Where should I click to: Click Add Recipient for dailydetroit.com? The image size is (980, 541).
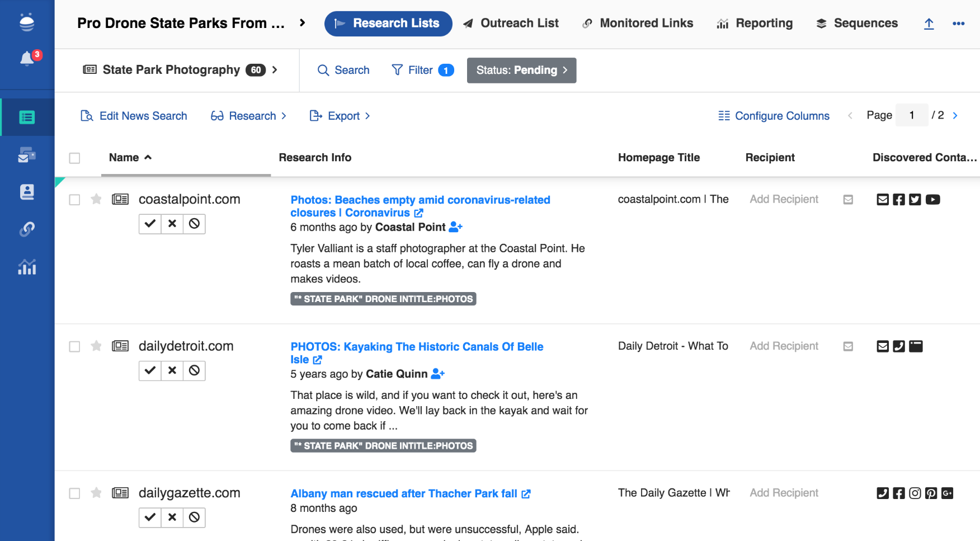[784, 346]
